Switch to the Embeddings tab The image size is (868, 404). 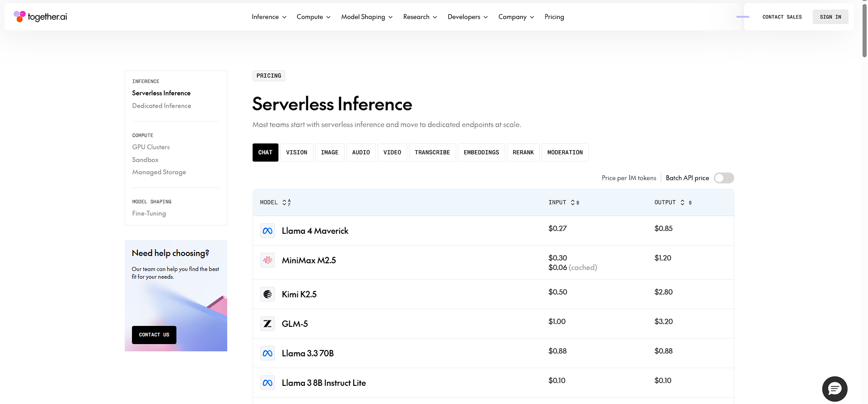coord(481,153)
